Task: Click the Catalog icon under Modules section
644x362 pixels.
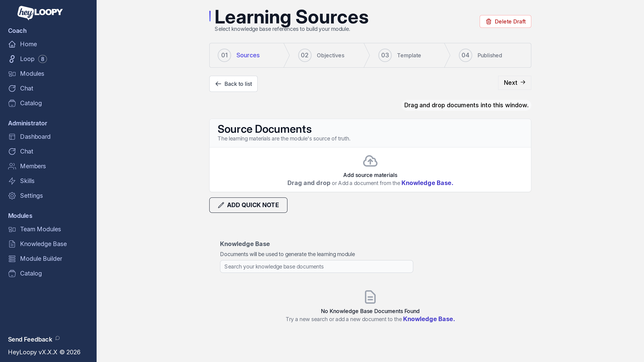Action: tap(12, 273)
